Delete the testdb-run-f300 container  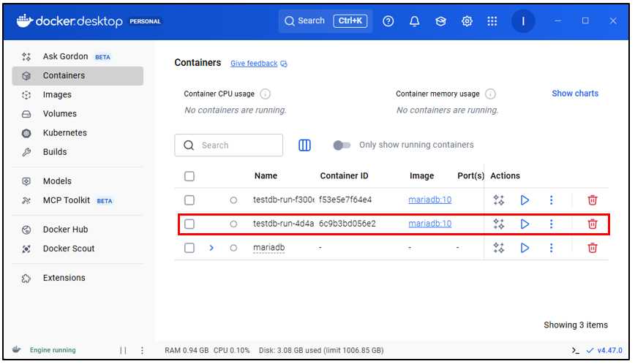pyautogui.click(x=593, y=200)
